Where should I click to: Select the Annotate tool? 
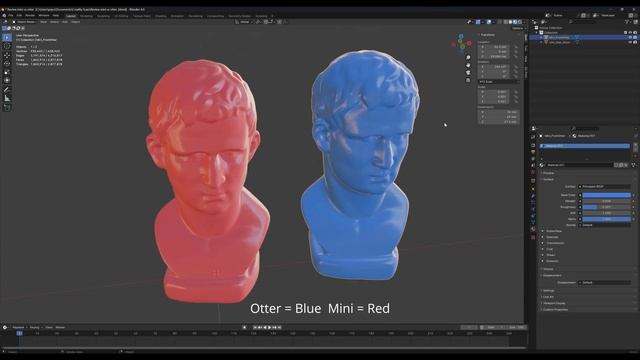[x=7, y=90]
